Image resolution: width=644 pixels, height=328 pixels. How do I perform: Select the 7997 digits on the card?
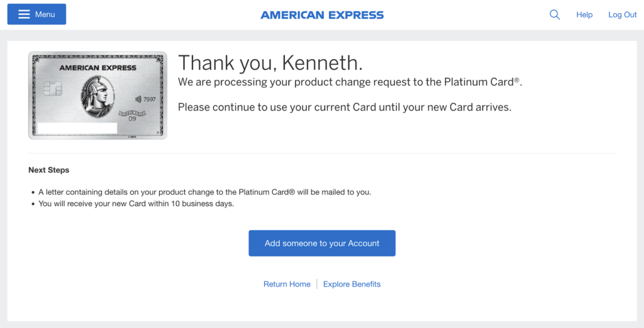point(150,99)
